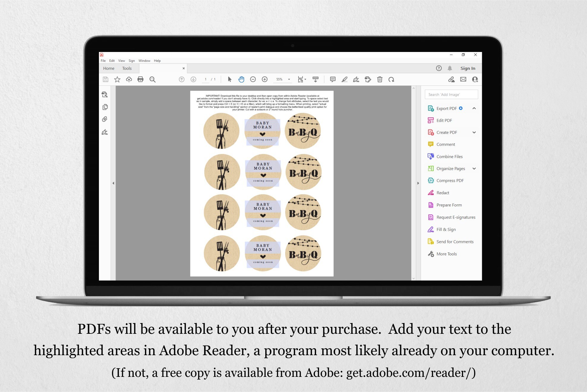This screenshot has height=392, width=587.
Task: Close the open document tab
Action: click(184, 68)
